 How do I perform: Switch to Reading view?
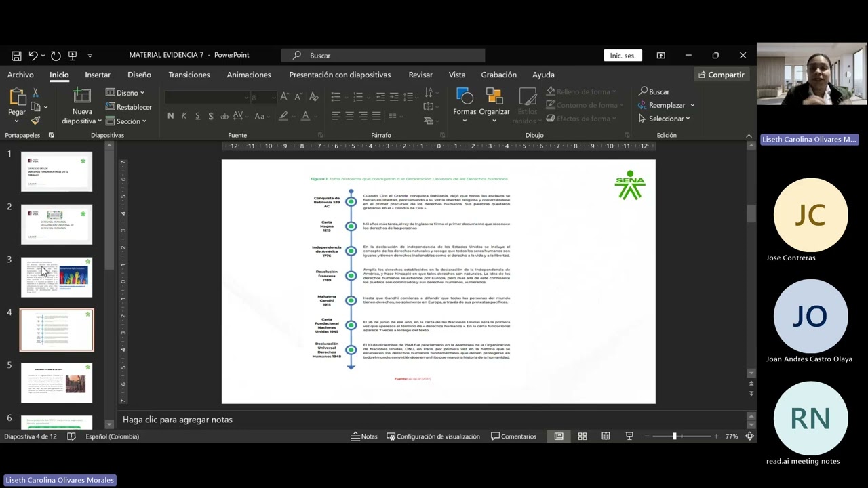[x=606, y=436]
